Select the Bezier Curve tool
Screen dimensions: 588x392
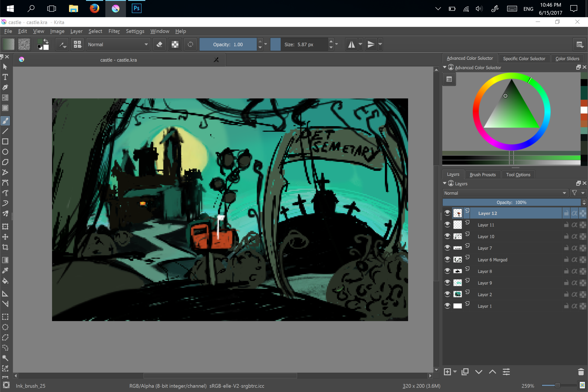pos(5,183)
